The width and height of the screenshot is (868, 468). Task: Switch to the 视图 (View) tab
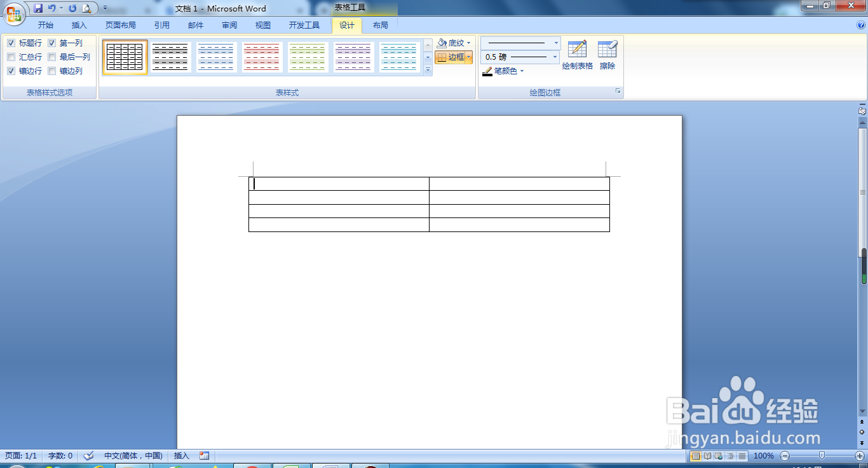263,25
